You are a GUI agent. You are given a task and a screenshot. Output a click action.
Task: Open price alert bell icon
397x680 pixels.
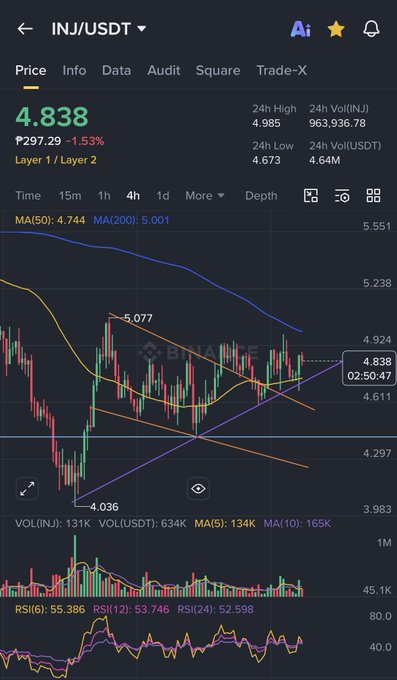point(371,29)
